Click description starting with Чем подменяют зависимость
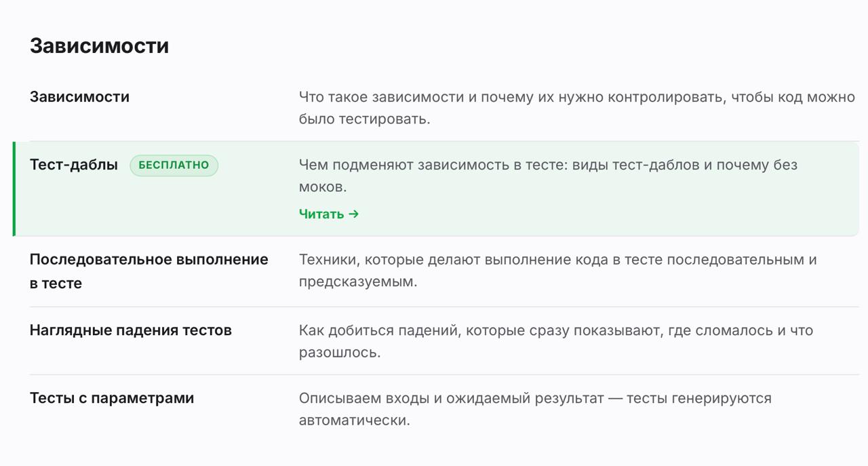 point(548,176)
